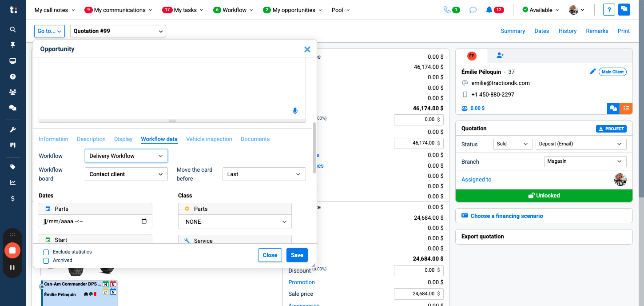
Task: Click the microphone dictation icon
Action: (295, 111)
